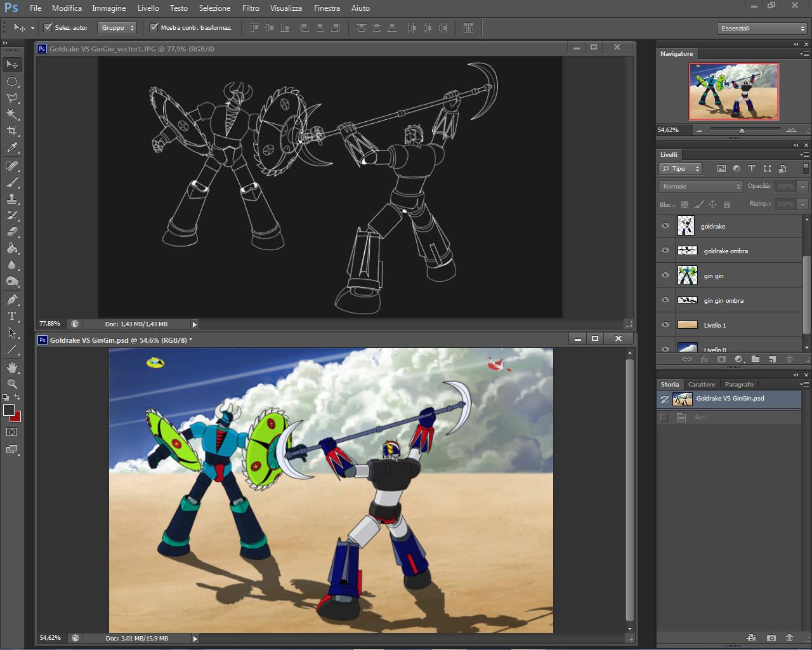
Task: Select the Line shape tool
Action: pos(12,349)
